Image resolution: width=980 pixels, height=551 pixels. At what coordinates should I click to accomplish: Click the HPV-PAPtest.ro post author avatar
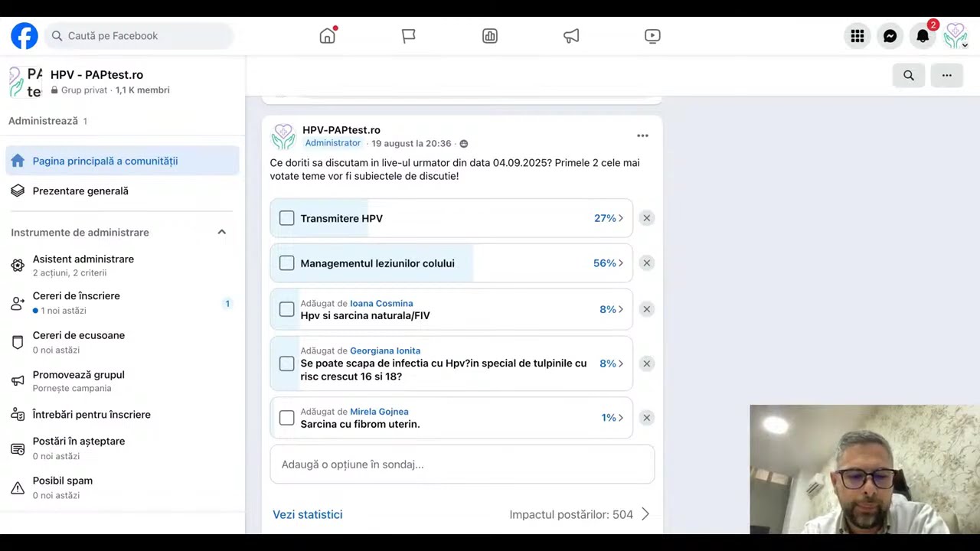pyautogui.click(x=283, y=136)
